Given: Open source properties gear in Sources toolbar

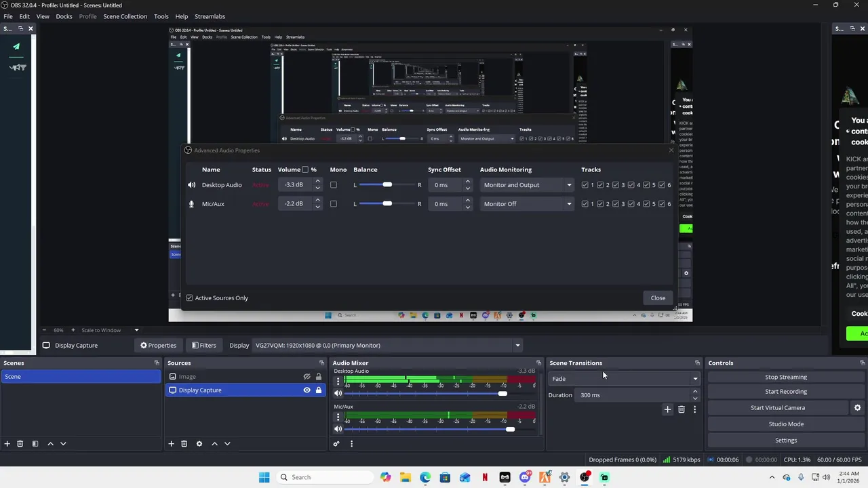Looking at the screenshot, I should click(199, 444).
